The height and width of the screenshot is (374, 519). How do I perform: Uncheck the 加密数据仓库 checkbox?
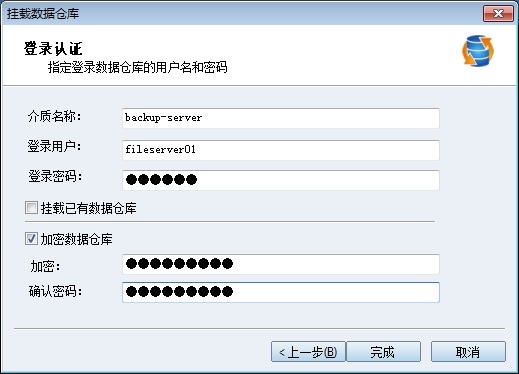(x=31, y=239)
